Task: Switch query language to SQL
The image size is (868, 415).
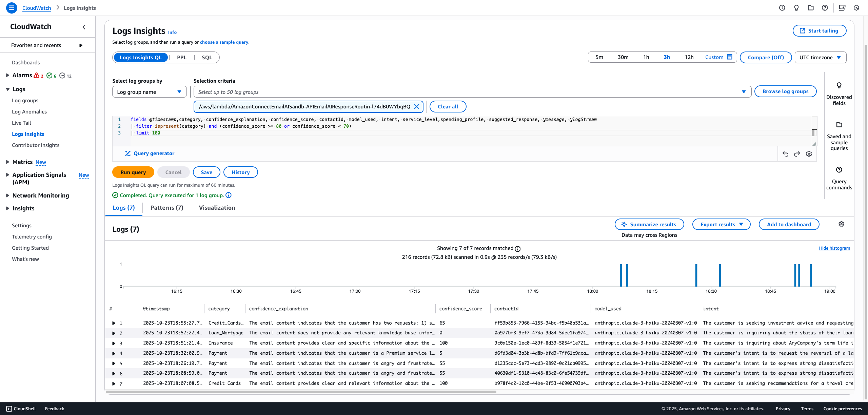Action: [x=206, y=57]
